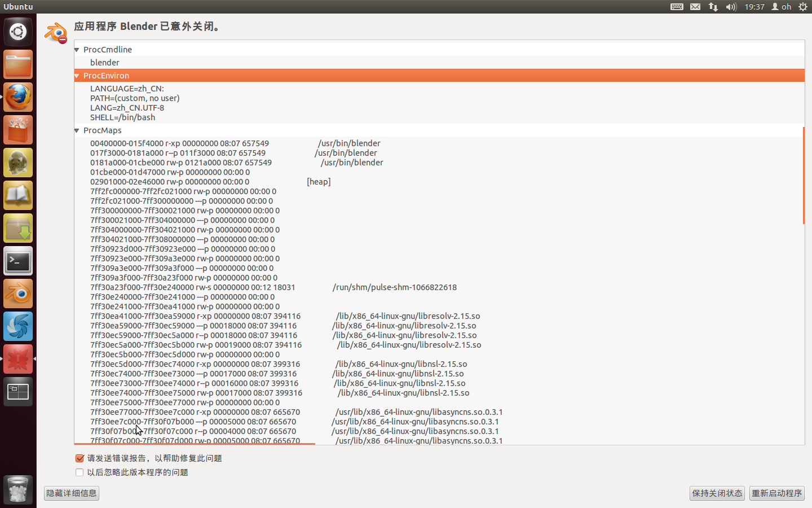Image resolution: width=812 pixels, height=508 pixels.
Task: Select the SHELL=/bin/bash line
Action: click(122, 117)
